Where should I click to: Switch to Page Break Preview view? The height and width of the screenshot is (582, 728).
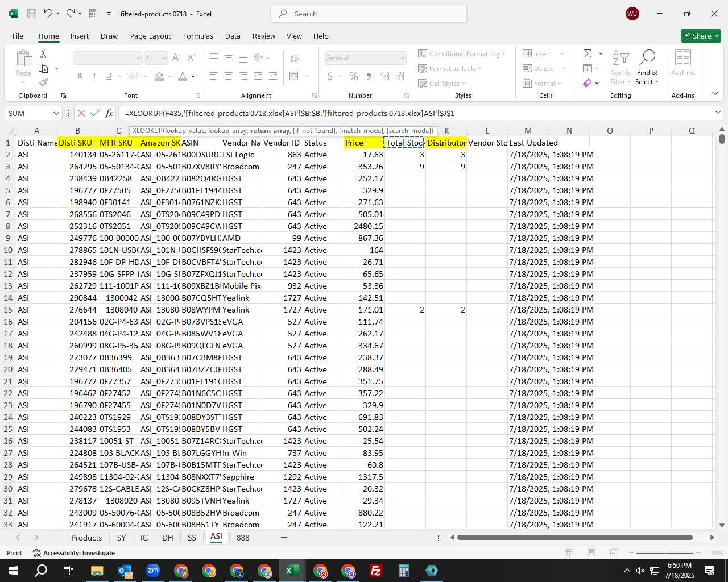pos(614,552)
